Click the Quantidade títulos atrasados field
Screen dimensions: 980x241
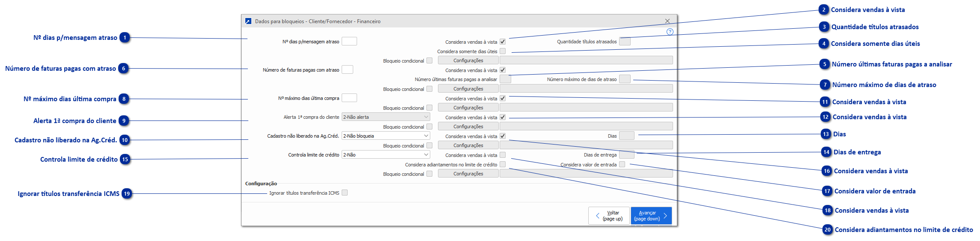click(625, 42)
